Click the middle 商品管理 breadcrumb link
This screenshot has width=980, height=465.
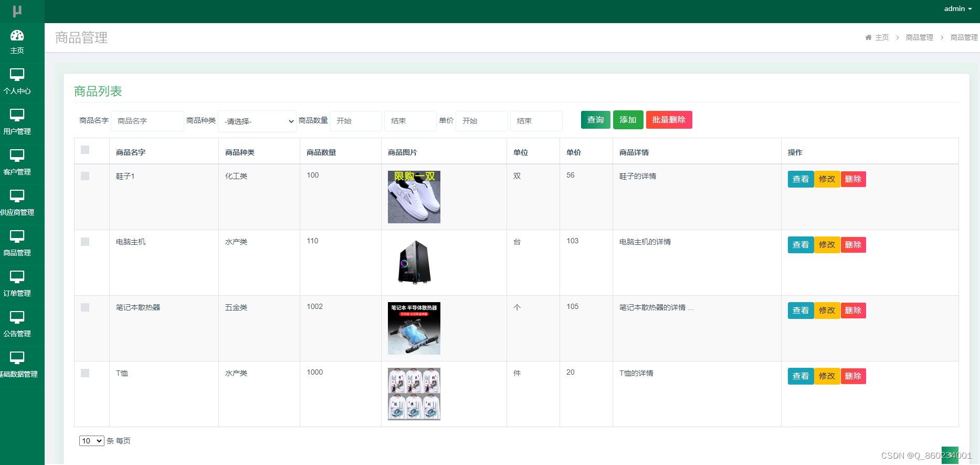coord(920,37)
